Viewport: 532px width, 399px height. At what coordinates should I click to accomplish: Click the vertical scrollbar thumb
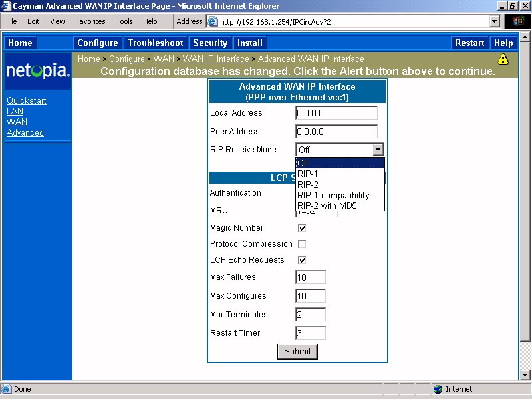525,191
